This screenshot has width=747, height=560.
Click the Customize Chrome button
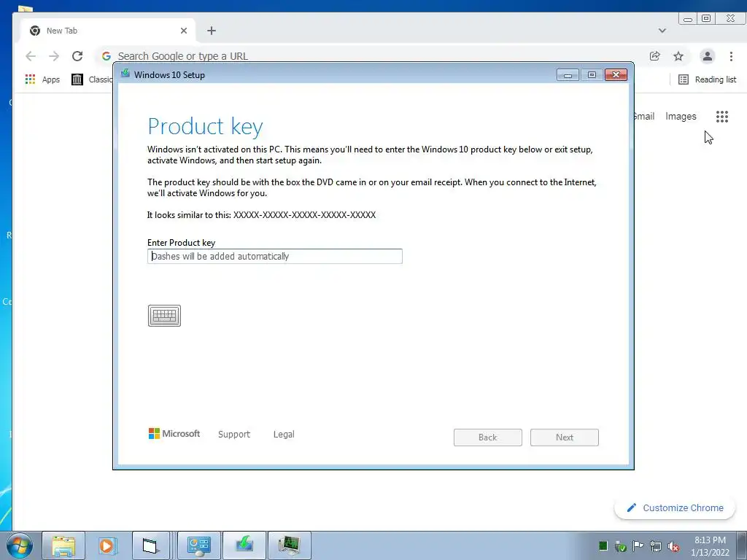675,507
